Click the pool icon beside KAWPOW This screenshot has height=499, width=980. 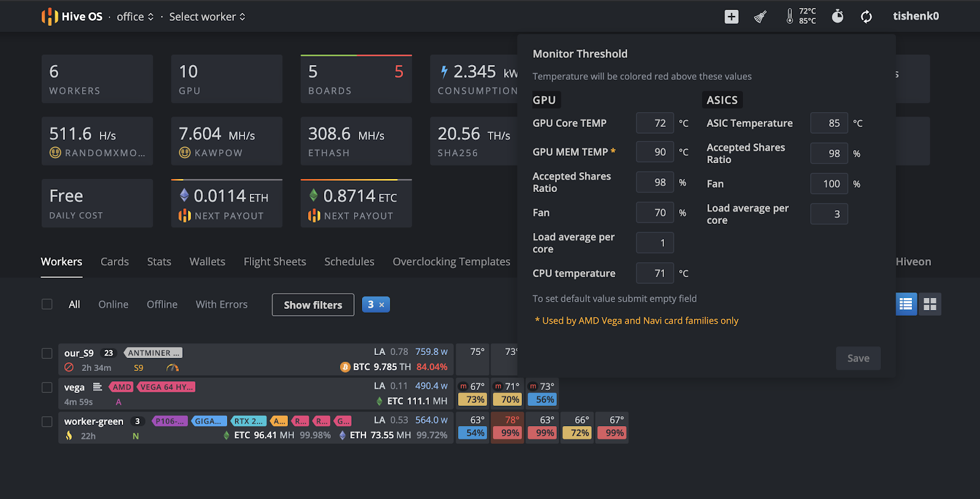(184, 153)
